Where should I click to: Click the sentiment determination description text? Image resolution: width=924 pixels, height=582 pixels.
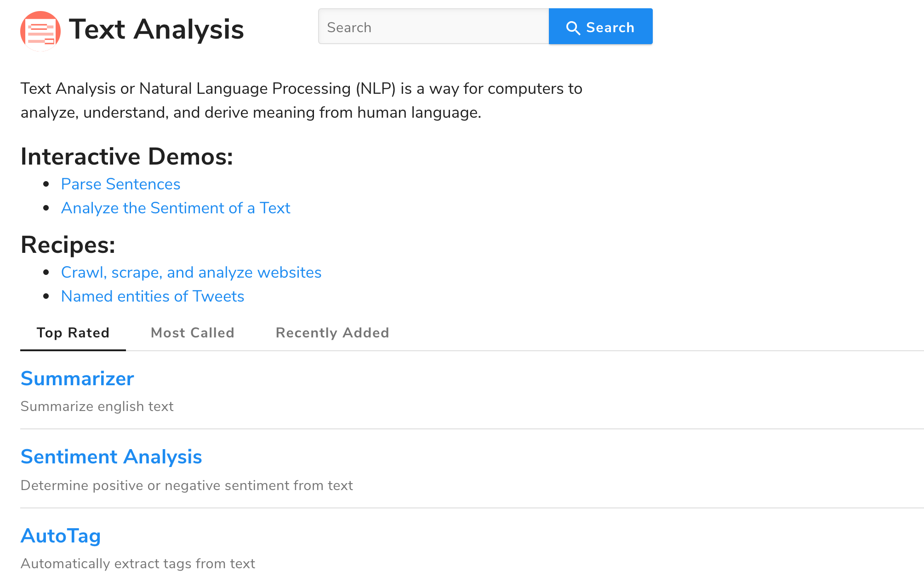pyautogui.click(x=187, y=485)
